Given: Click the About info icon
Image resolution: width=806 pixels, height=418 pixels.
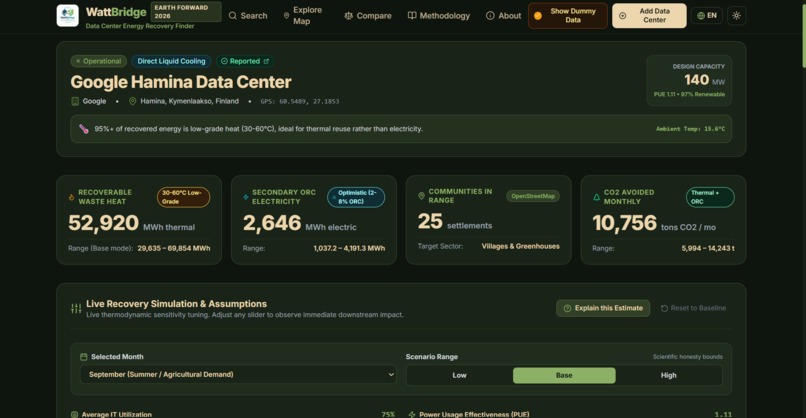Looking at the screenshot, I should pyautogui.click(x=490, y=15).
